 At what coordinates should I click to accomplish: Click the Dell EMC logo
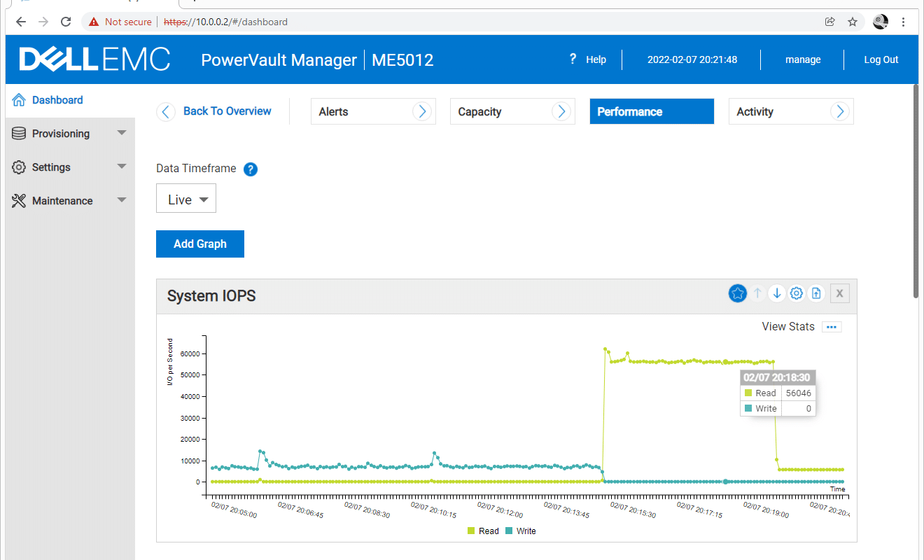pos(94,59)
